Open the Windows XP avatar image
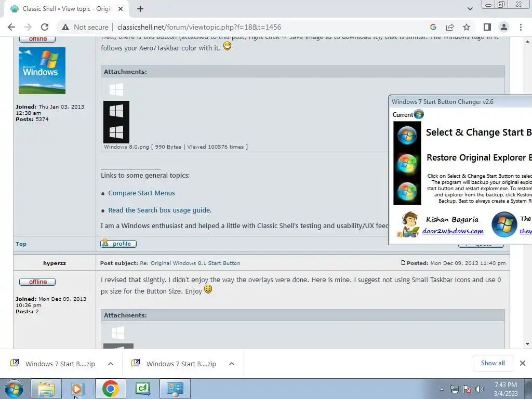The image size is (532, 399). 42,71
